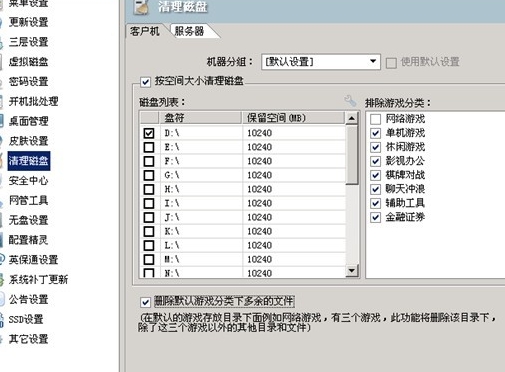Click disk list scrollbar down arrow
This screenshot has height=372, width=505.
352,270
